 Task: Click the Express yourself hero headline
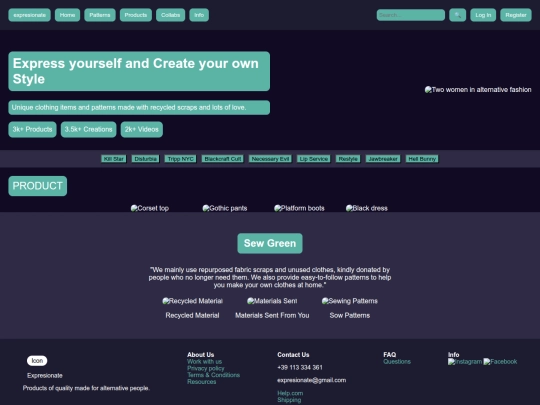139,71
